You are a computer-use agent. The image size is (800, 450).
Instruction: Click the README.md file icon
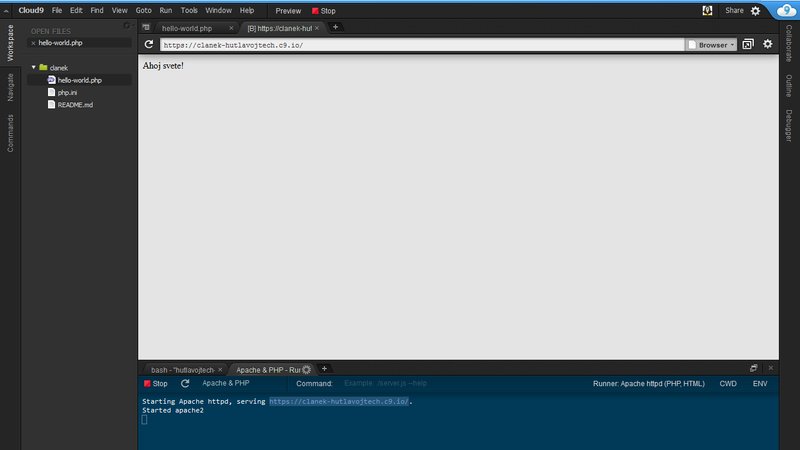(51, 104)
